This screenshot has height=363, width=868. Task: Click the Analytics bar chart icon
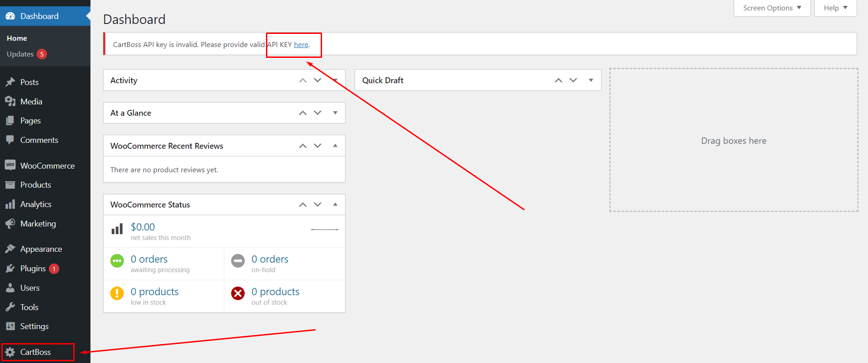10,204
